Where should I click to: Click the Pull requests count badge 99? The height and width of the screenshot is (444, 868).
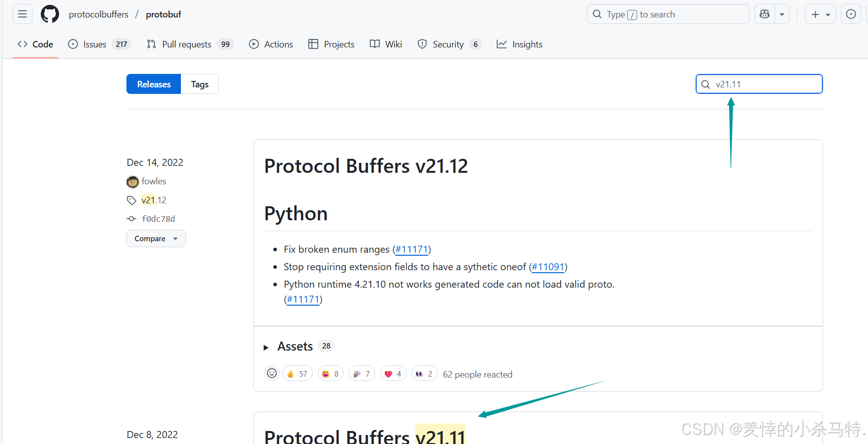pos(225,44)
